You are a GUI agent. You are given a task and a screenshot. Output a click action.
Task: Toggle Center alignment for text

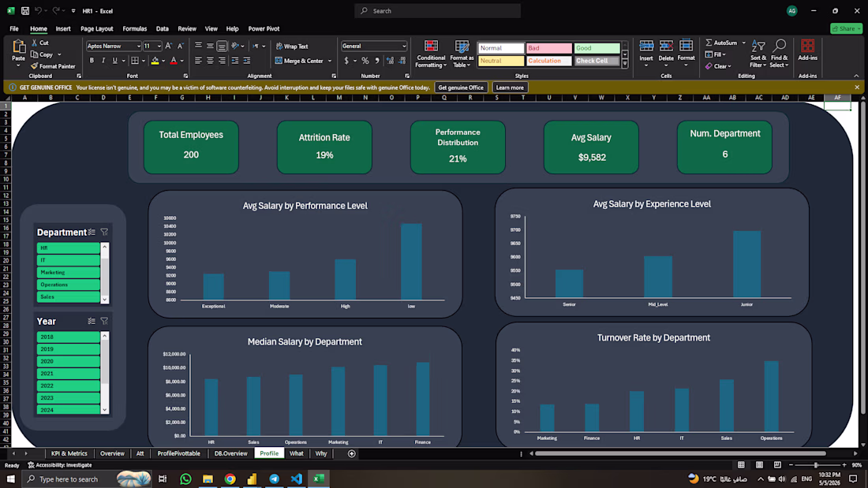(x=210, y=61)
